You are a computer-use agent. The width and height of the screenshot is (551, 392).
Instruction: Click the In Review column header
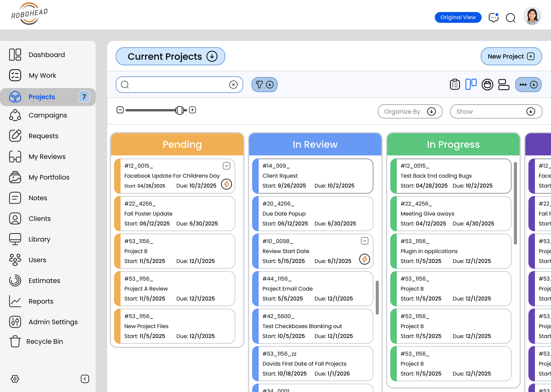315,144
